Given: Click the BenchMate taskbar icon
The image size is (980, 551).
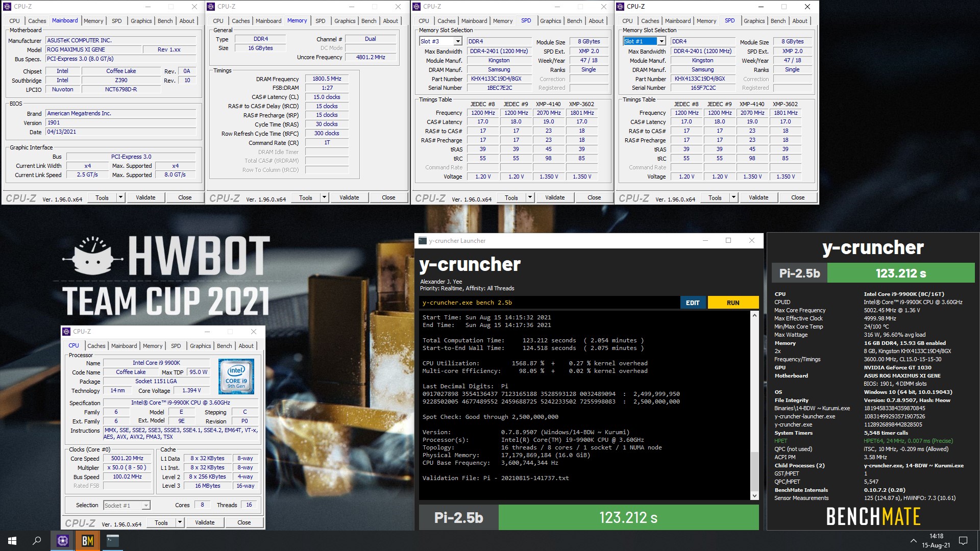Looking at the screenshot, I should (88, 541).
